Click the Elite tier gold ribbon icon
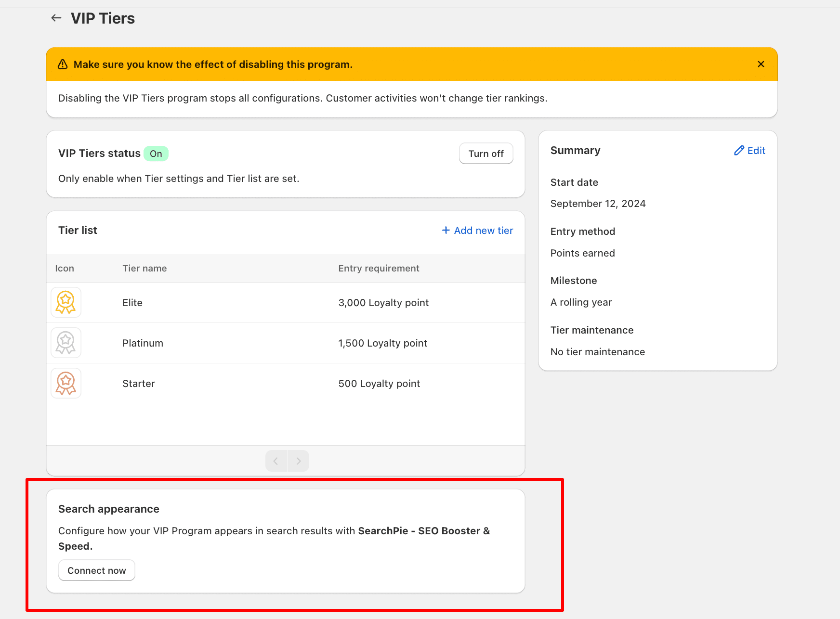The height and width of the screenshot is (619, 840). [66, 302]
